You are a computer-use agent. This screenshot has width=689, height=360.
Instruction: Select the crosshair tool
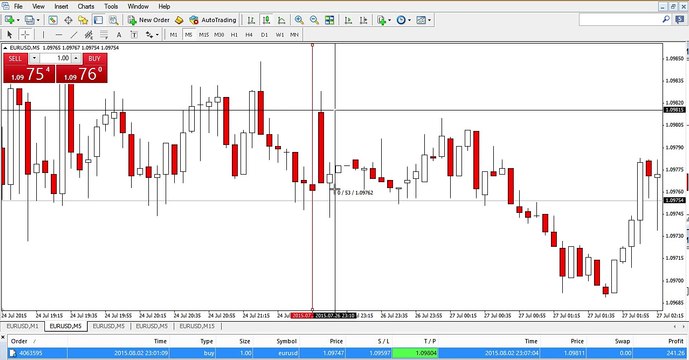pyautogui.click(x=25, y=34)
